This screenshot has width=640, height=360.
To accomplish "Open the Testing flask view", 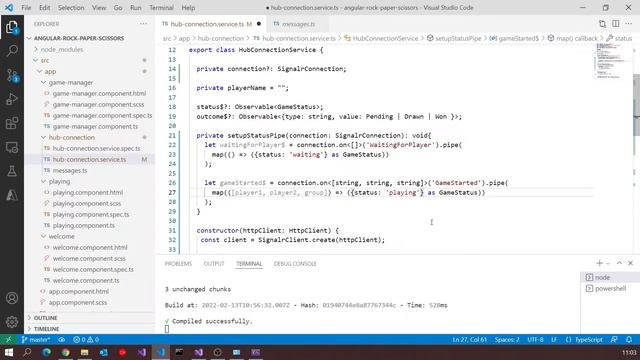I will (x=12, y=171).
